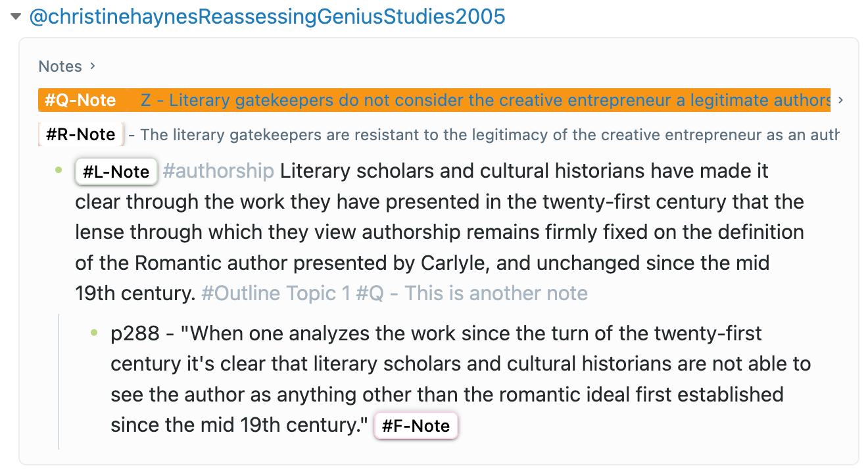Collapse the @christinehaynesReassessingGeniusStudies2005 reference section

[x=16, y=18]
